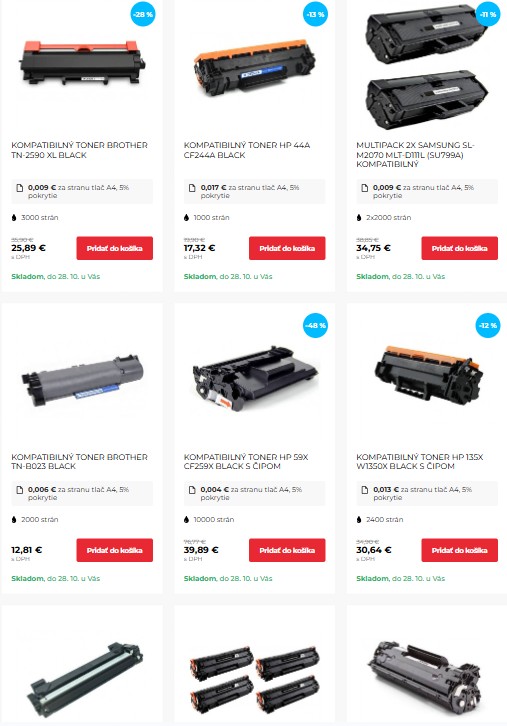Click the -28 % discount badge
Viewport: 507px width, 726px height.
143,14
